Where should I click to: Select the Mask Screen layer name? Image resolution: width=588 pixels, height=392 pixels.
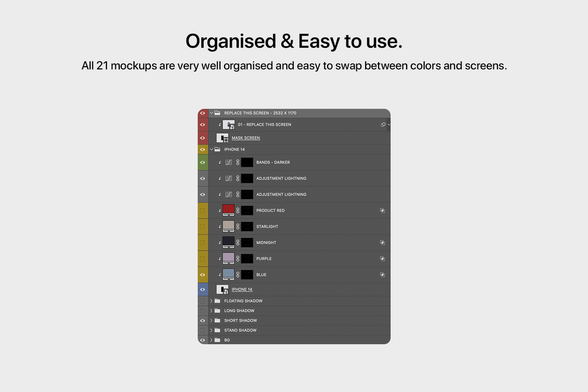(x=246, y=138)
